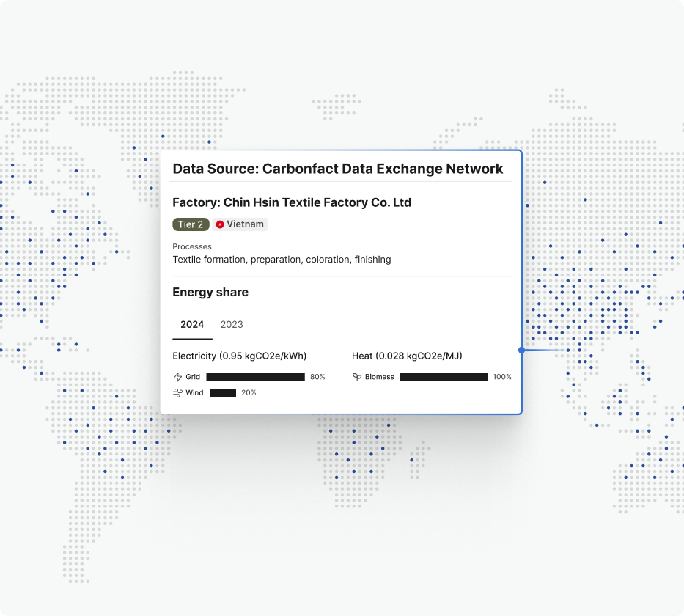The height and width of the screenshot is (616, 684).
Task: Click the Wind label text
Action: tap(194, 393)
